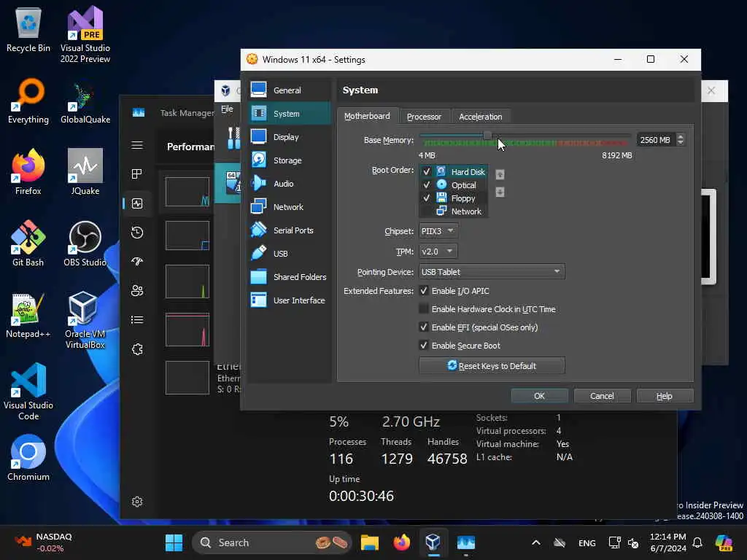Click the Cancel button
The image size is (747, 560).
pyautogui.click(x=602, y=396)
